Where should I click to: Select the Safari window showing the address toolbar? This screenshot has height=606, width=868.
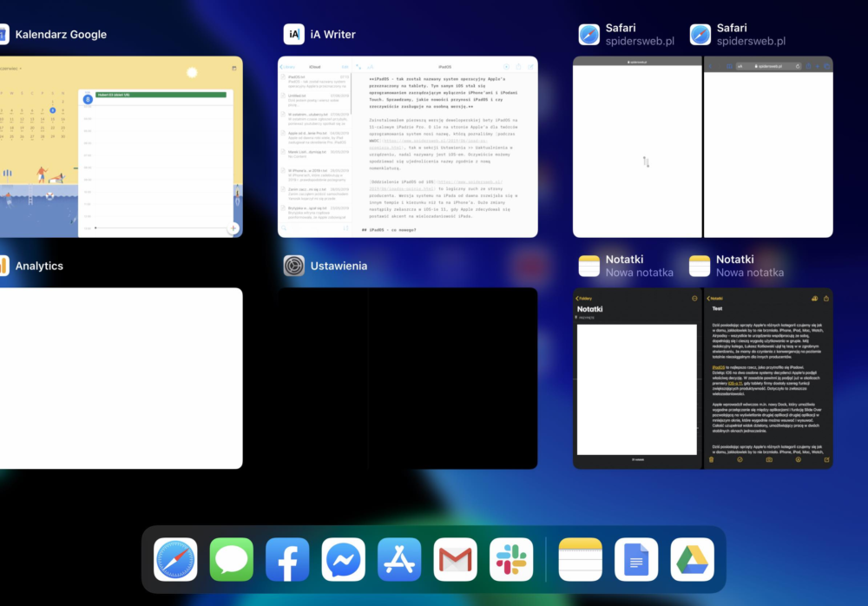click(x=768, y=147)
